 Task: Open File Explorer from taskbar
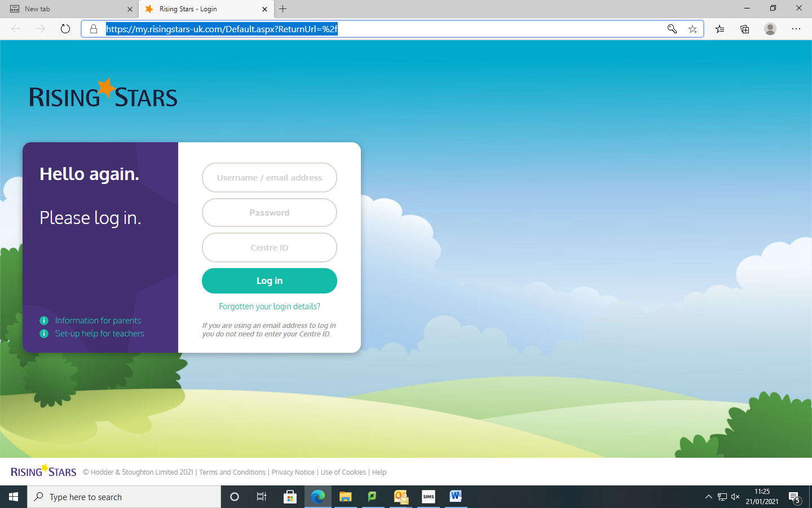tap(345, 497)
